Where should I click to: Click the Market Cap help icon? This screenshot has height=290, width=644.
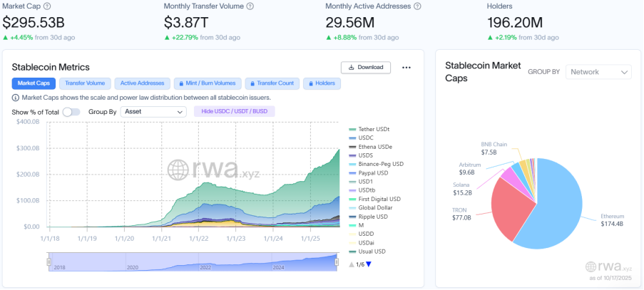tap(48, 6)
